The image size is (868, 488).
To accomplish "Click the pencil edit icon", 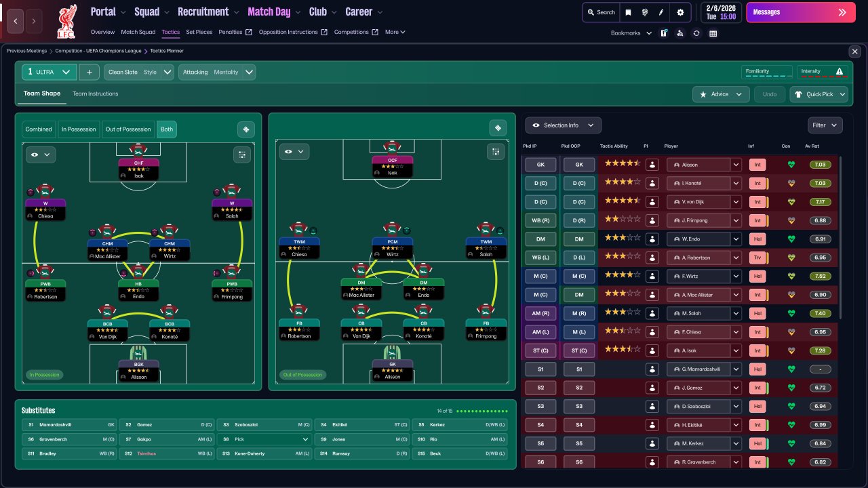I will click(x=661, y=12).
